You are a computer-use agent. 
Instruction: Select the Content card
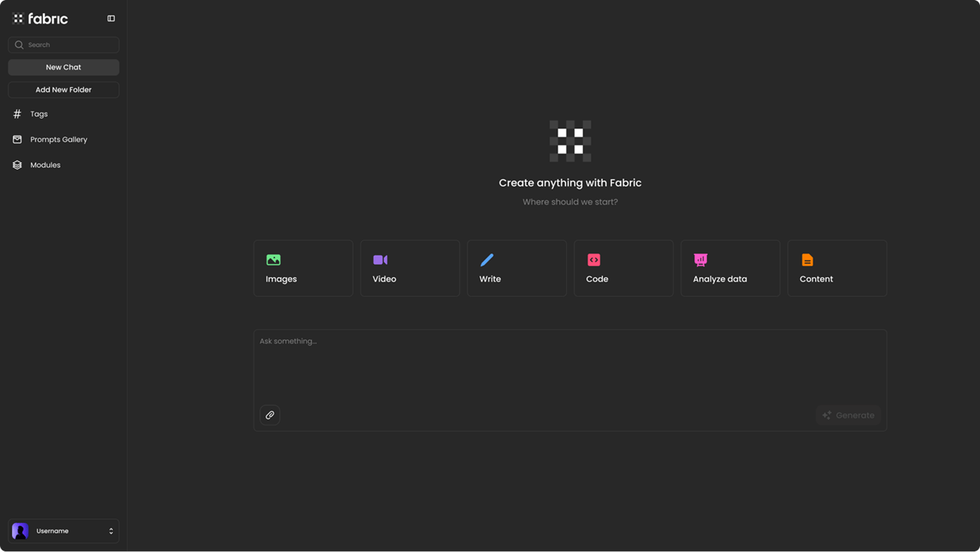[x=837, y=268]
